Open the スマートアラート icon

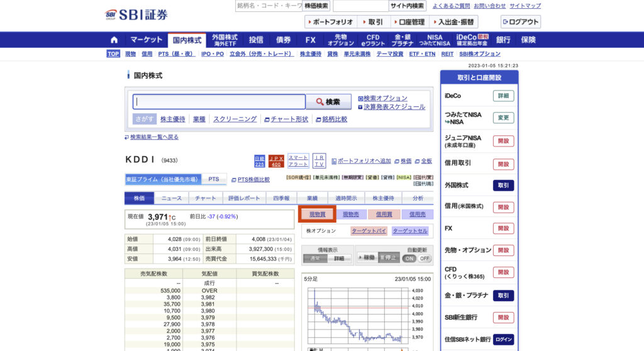pyautogui.click(x=298, y=160)
